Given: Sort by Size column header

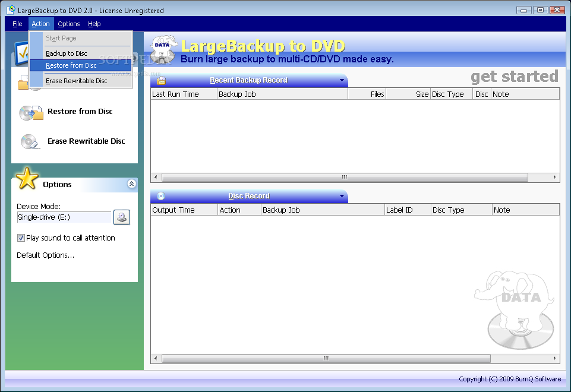Looking at the screenshot, I should point(408,94).
